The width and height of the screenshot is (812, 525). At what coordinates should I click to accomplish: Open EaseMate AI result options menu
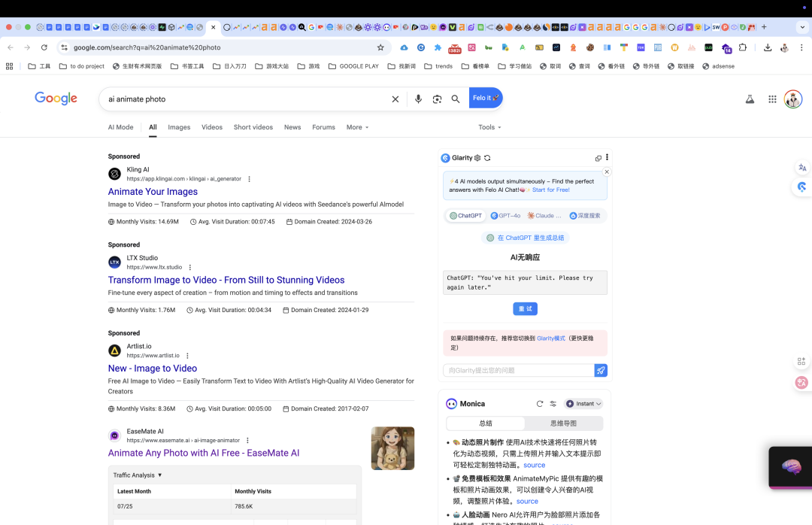[x=247, y=441]
